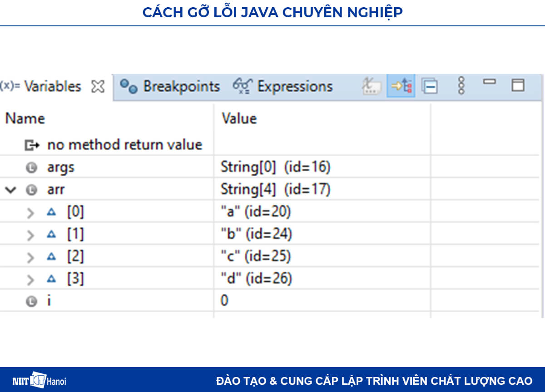This screenshot has width=545, height=392.
Task: Click the Value column header
Action: click(239, 119)
